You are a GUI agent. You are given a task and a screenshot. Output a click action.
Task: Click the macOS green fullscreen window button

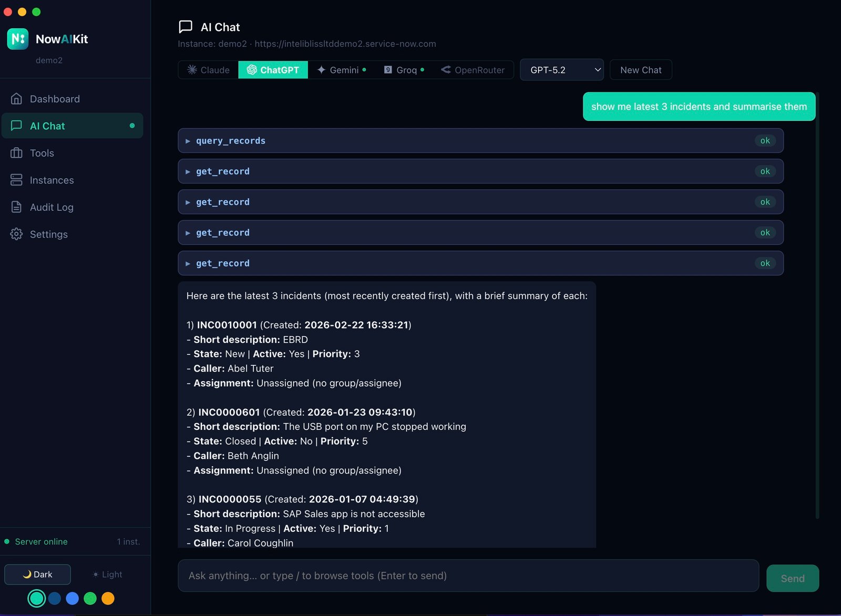point(36,12)
